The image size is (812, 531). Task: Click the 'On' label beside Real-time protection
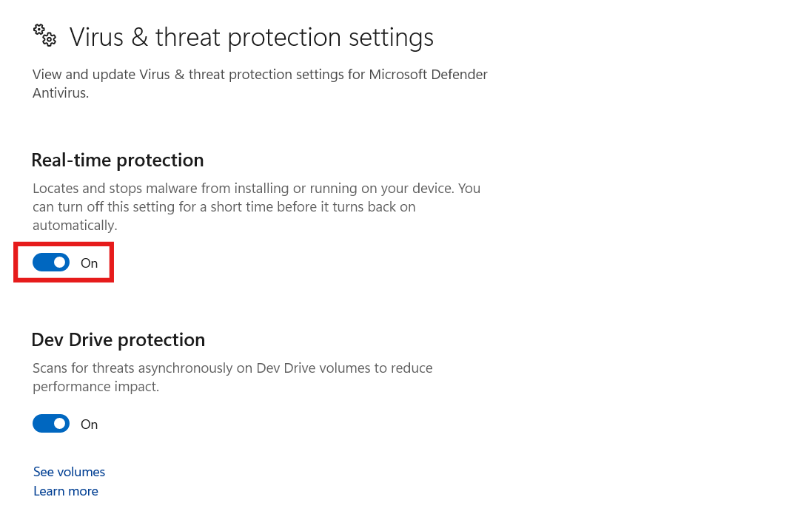(x=89, y=263)
